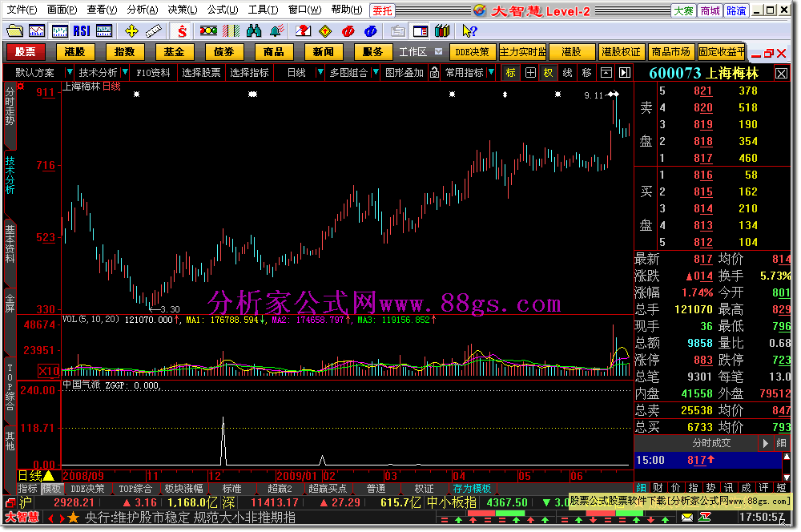Click the 2008/09 timeline date marker
Screen dimensions: 801x532
tap(83, 476)
